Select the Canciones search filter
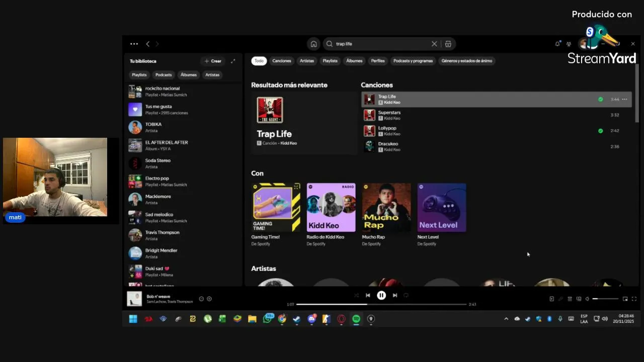 [x=282, y=61]
